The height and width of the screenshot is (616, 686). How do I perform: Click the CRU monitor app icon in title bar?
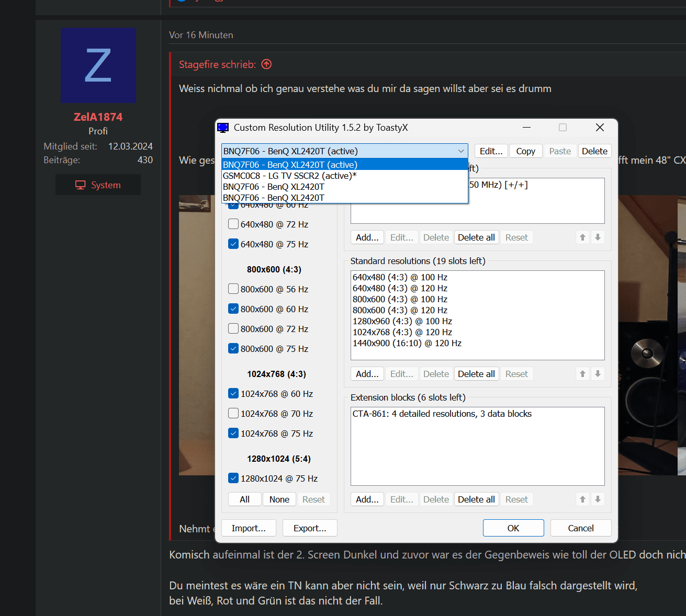223,128
